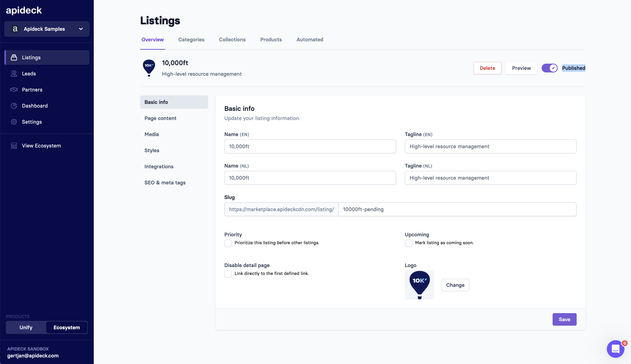Click the Leads people icon in sidebar

14,74
